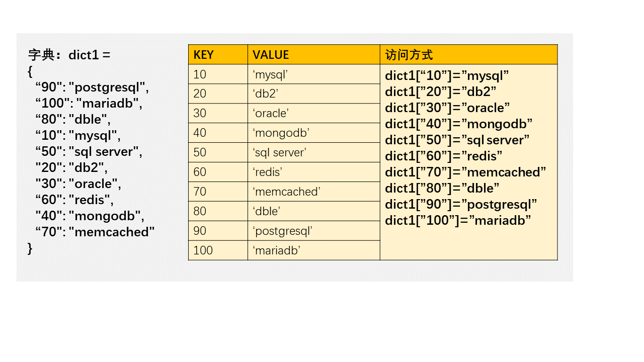
Task: Click the dictionary entry "20": "db2"
Action: 71,168
